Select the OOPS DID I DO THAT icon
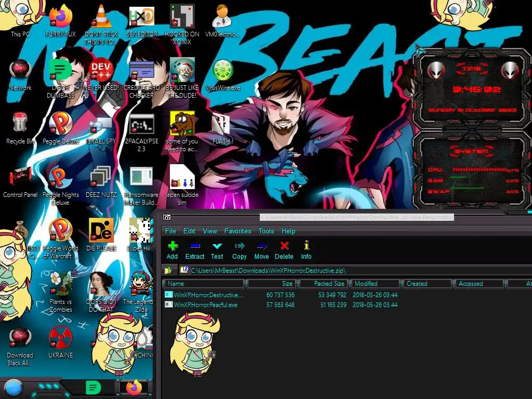532x399 pixels. pyautogui.click(x=101, y=292)
